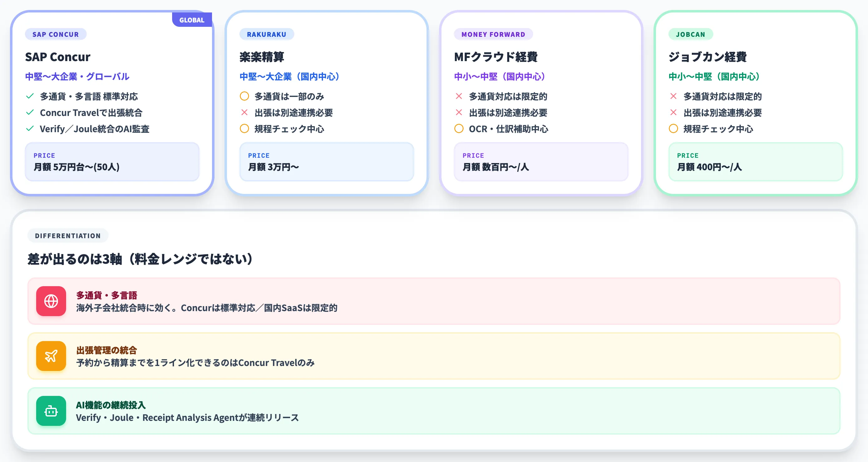Click the red globe icon for 多通貨・多言語

(51, 301)
